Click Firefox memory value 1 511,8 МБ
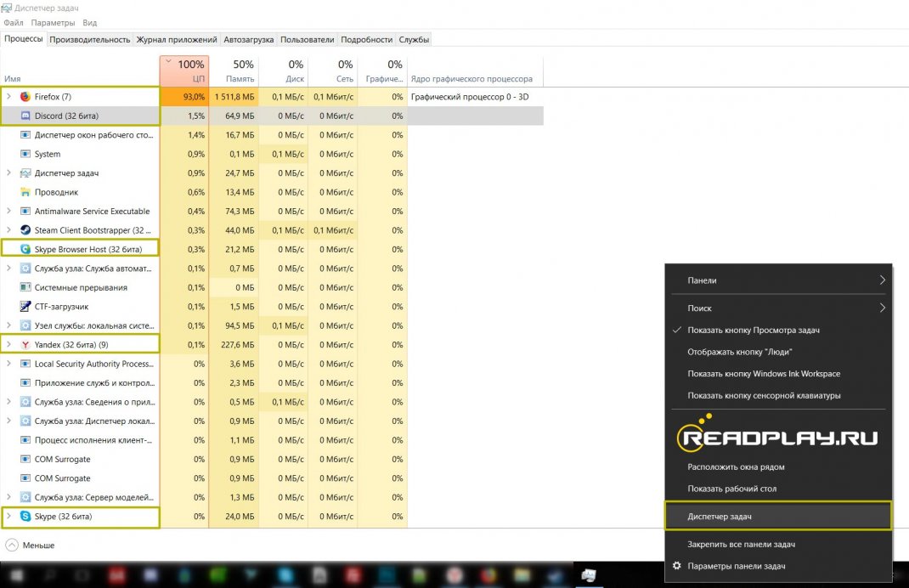Screen dimensions: 909x588 (234, 97)
